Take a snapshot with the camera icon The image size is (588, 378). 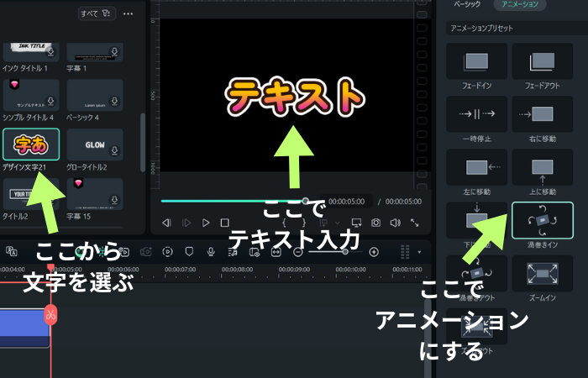point(375,223)
